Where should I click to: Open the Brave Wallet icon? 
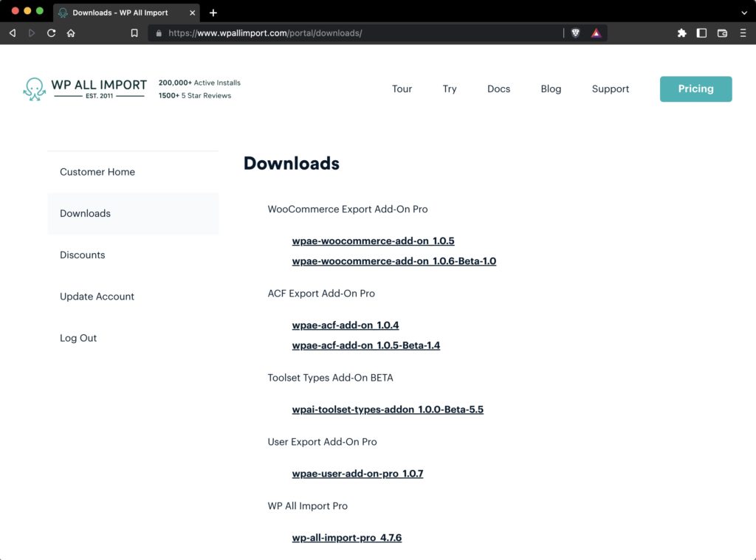click(722, 32)
